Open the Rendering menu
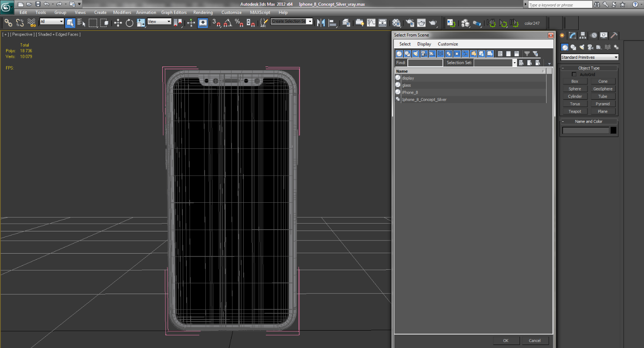The height and width of the screenshot is (348, 644). point(203,13)
